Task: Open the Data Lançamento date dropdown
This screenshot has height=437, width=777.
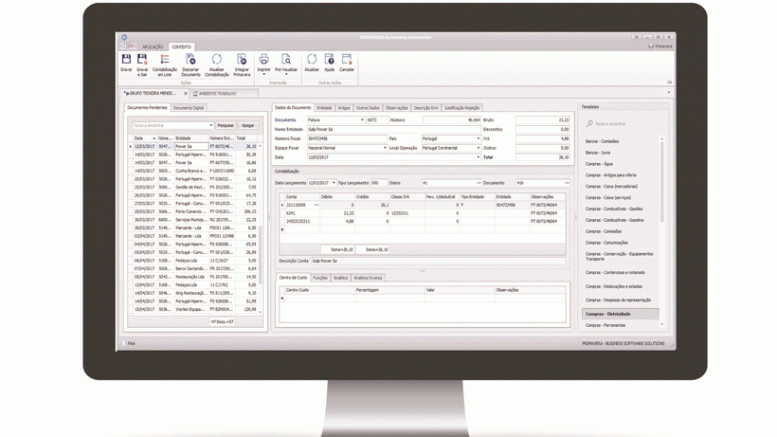Action: [334, 183]
